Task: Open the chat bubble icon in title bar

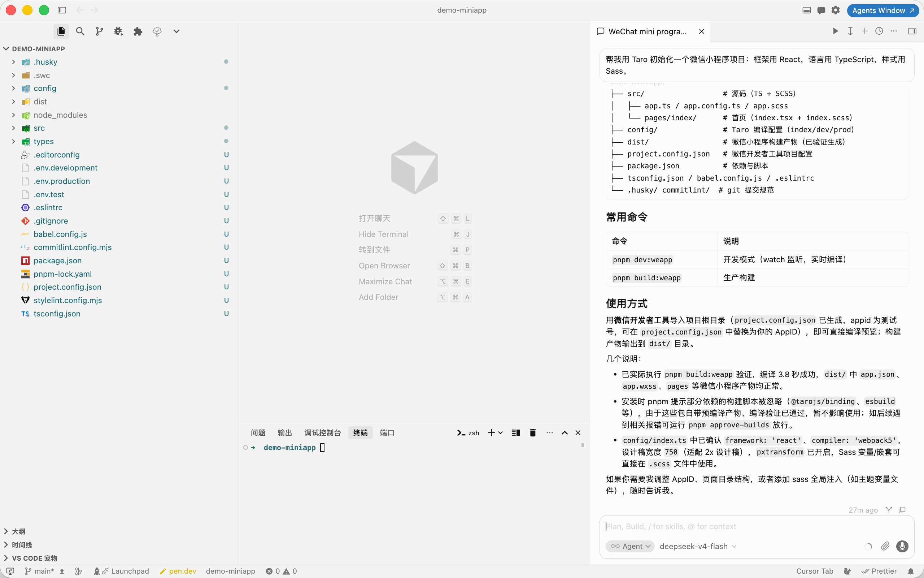Action: [x=821, y=10]
